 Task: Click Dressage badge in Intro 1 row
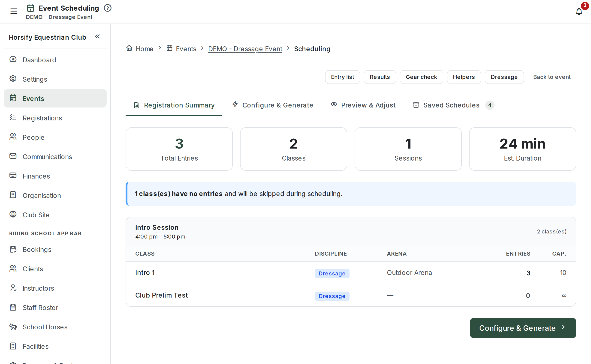(332, 274)
